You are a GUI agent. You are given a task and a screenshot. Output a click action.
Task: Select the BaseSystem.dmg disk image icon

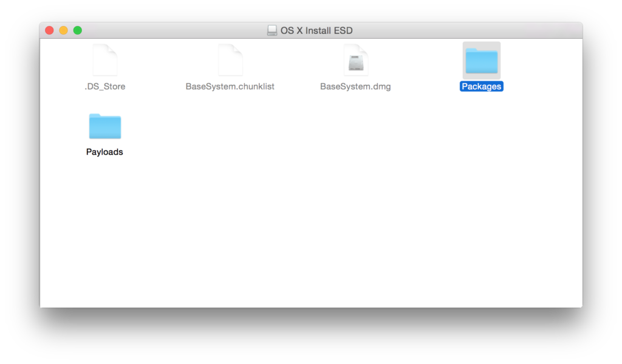356,60
